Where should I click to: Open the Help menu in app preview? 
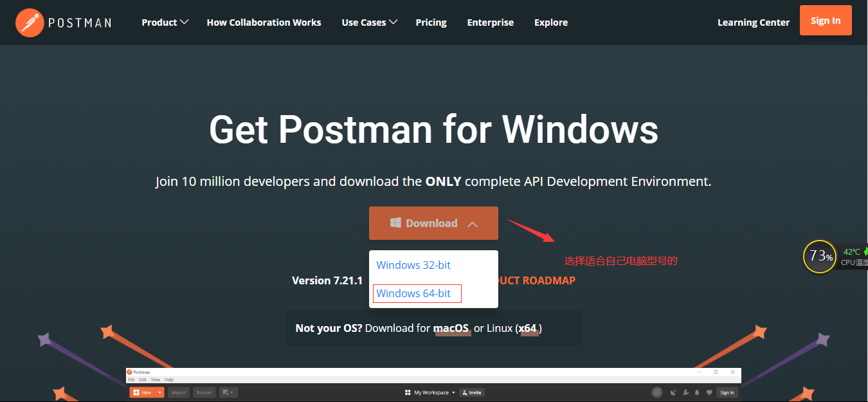pos(169,379)
